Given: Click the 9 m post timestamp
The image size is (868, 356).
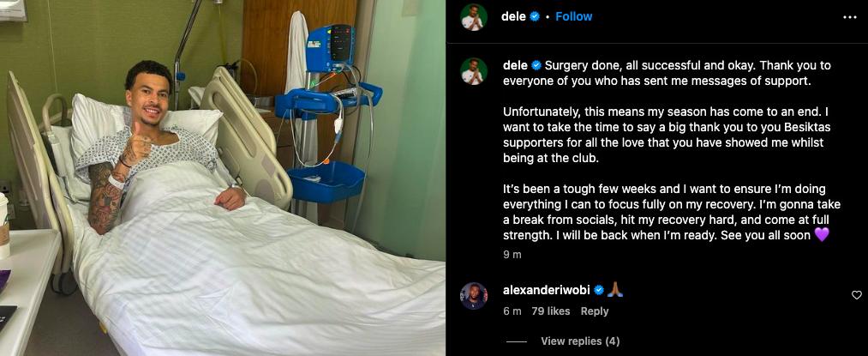Looking at the screenshot, I should point(512,255).
